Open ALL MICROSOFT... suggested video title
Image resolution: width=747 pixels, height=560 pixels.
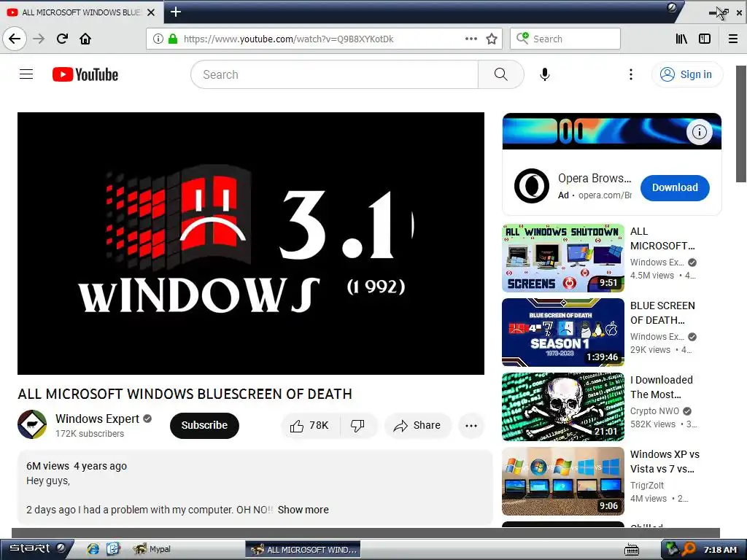662,238
